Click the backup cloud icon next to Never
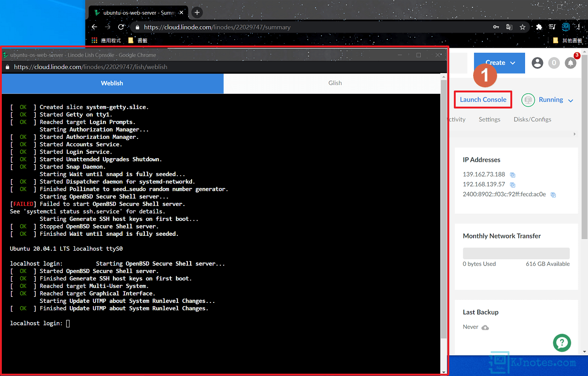This screenshot has height=376, width=588. 485,327
